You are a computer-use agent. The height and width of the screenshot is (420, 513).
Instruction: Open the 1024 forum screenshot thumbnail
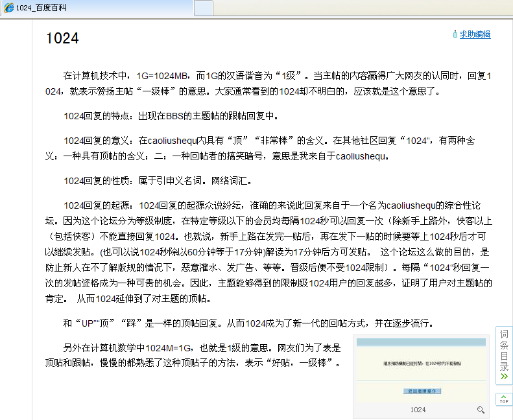pos(420,371)
